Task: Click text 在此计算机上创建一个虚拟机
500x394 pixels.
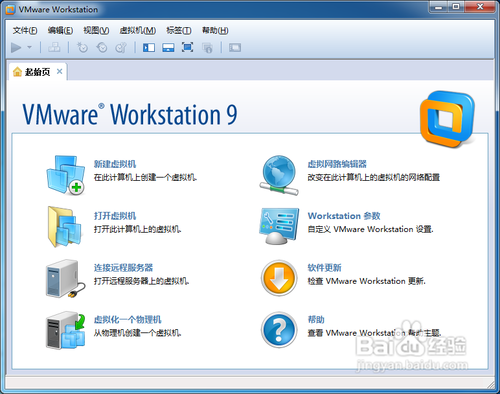Action: (145, 177)
